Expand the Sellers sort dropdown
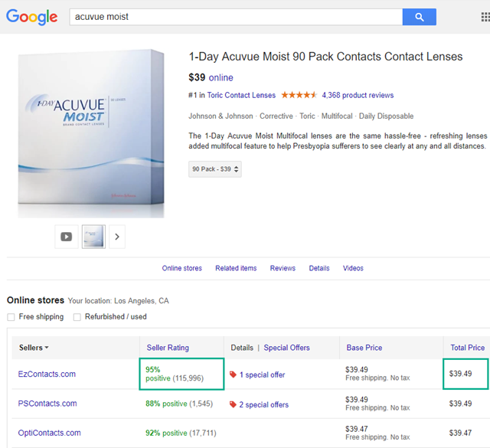 pos(34,348)
